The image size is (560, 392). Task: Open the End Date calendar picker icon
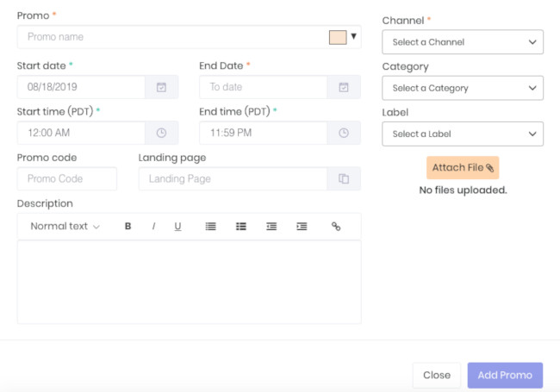[x=344, y=87]
